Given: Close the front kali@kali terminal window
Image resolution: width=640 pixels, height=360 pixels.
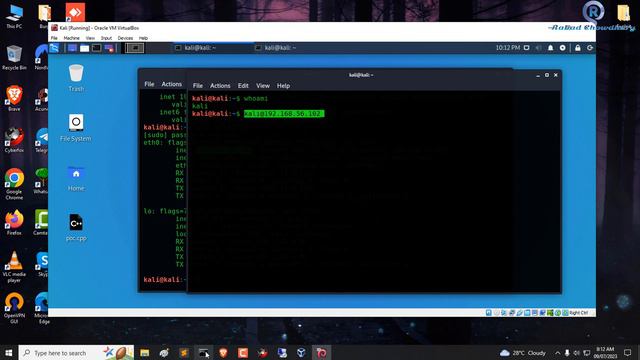Looking at the screenshot, I should coord(556,75).
